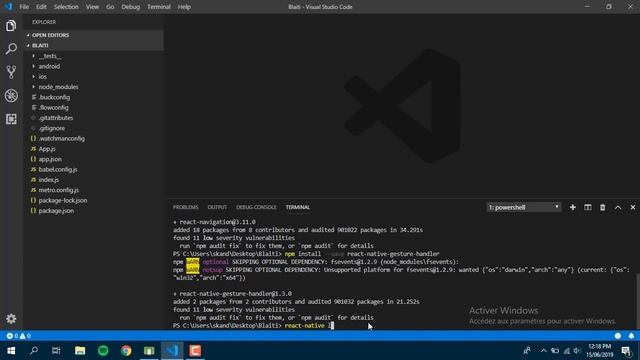The image size is (640, 360).
Task: Switch to the DEBUG CONSOLE tab
Action: click(256, 207)
